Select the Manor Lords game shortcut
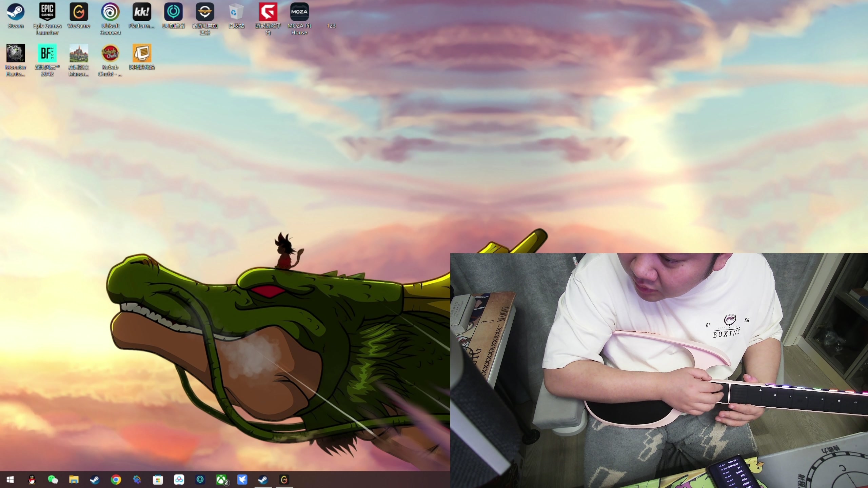 [79, 54]
